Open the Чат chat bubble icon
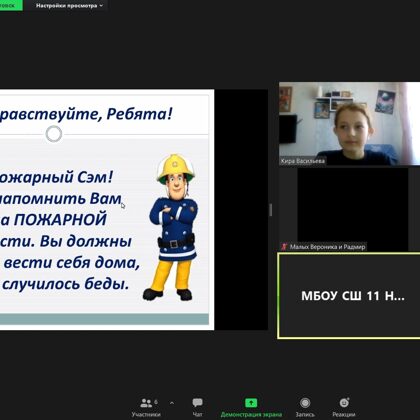The image size is (420, 420). pos(197,403)
